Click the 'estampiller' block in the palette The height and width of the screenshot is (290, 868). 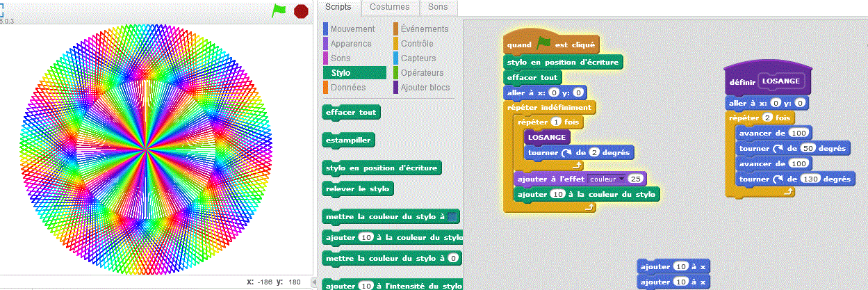pos(349,140)
